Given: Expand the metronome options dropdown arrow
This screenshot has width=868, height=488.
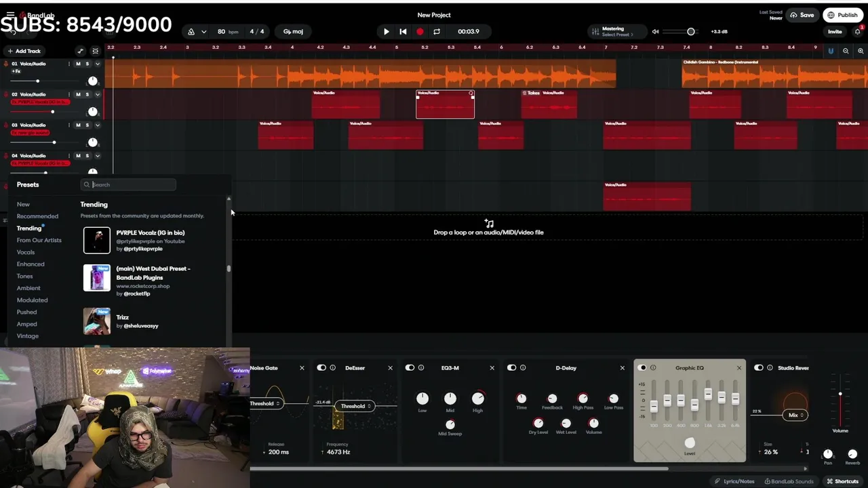Looking at the screenshot, I should [203, 32].
